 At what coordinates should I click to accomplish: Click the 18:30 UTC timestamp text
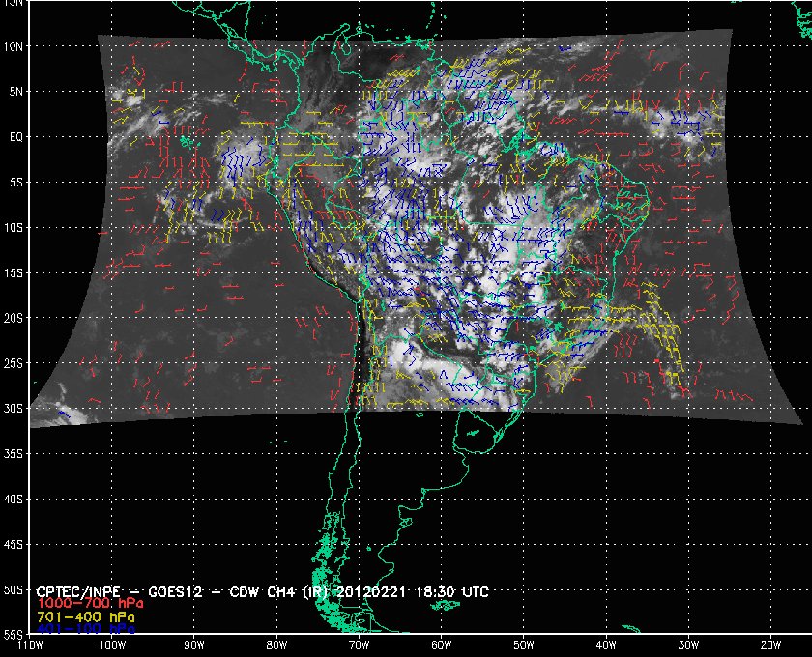452,591
